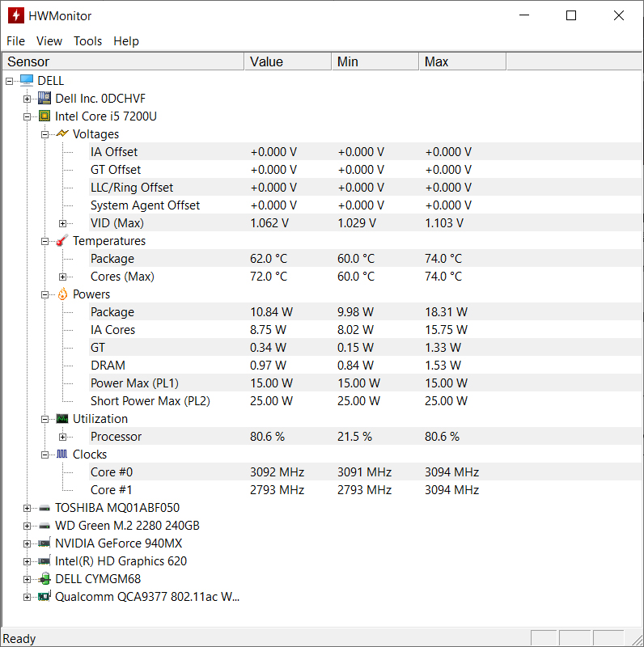
Task: Minimize the HWMonitor window
Action: [524, 15]
